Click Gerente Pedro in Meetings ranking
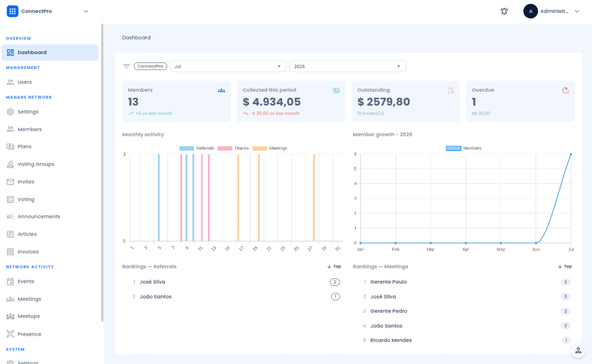This screenshot has height=364, width=592. pyautogui.click(x=388, y=311)
